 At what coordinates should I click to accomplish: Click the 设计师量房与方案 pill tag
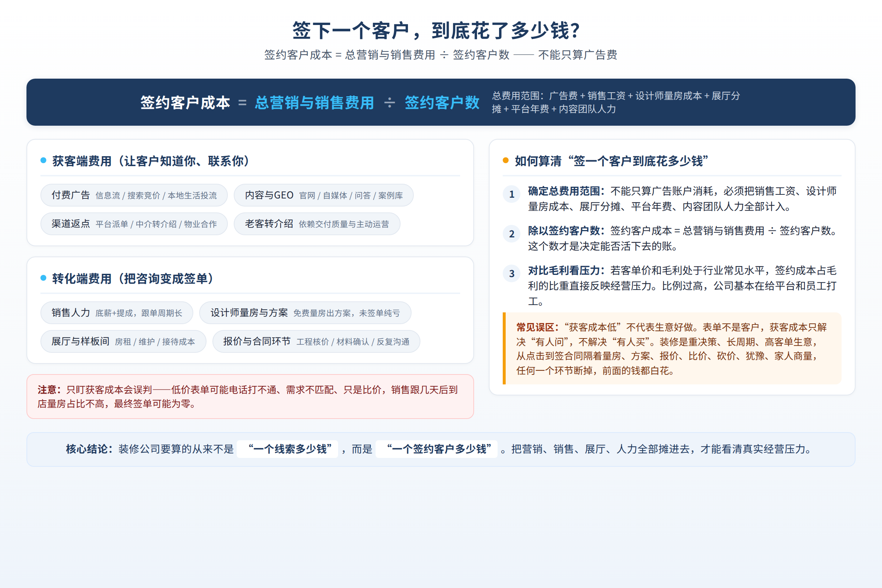click(305, 313)
